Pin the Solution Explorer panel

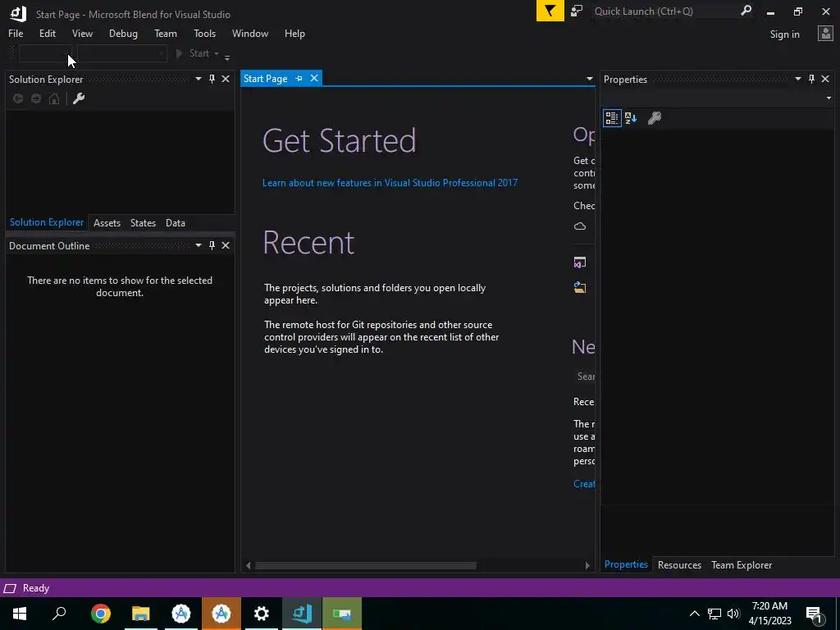point(212,80)
